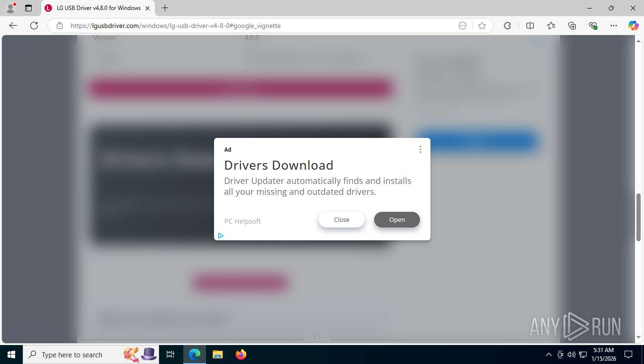Open the feedback smiley icon in address bar
This screenshot has width=644, height=364.
[463, 26]
